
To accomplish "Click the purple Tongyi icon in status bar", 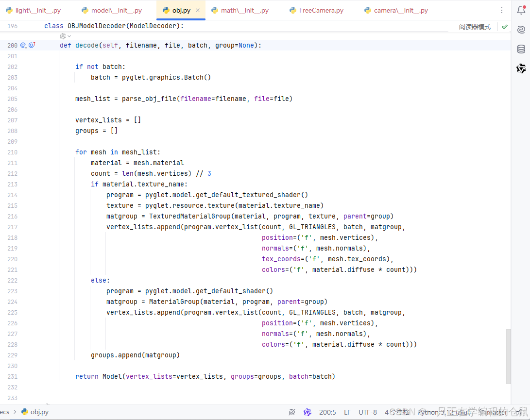I will click(x=307, y=412).
